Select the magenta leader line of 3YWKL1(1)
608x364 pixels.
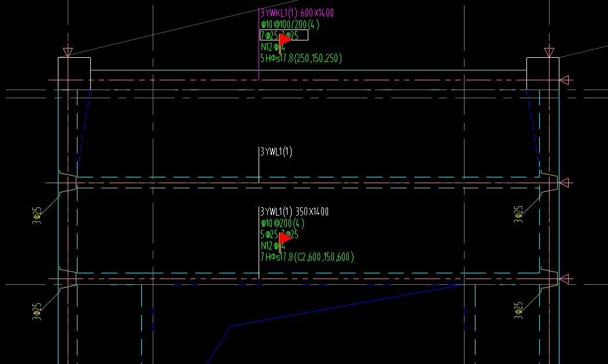pyautogui.click(x=259, y=44)
